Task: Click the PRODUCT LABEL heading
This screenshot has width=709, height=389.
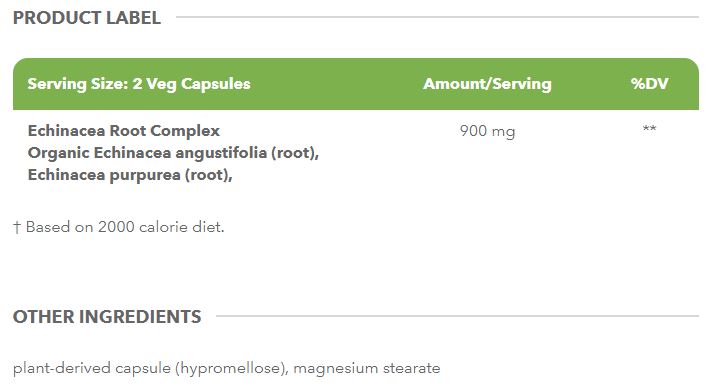Action: pyautogui.click(x=87, y=18)
